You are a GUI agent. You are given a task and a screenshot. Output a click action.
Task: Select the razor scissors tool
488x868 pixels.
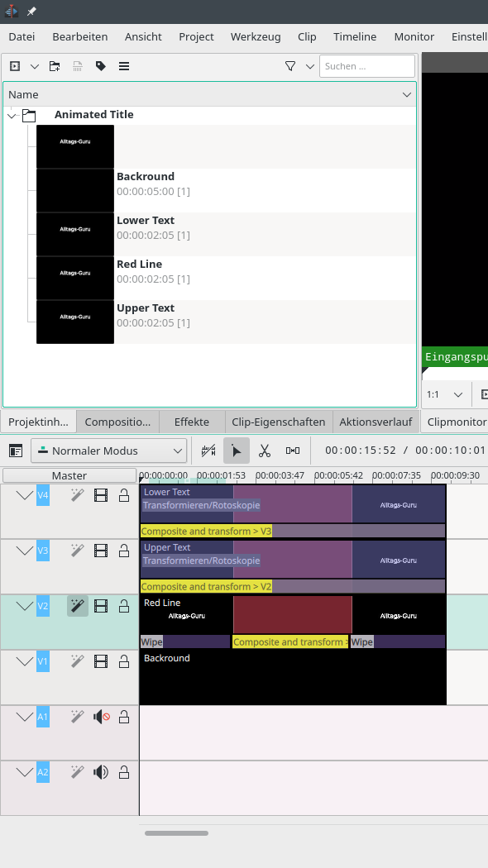[265, 451]
